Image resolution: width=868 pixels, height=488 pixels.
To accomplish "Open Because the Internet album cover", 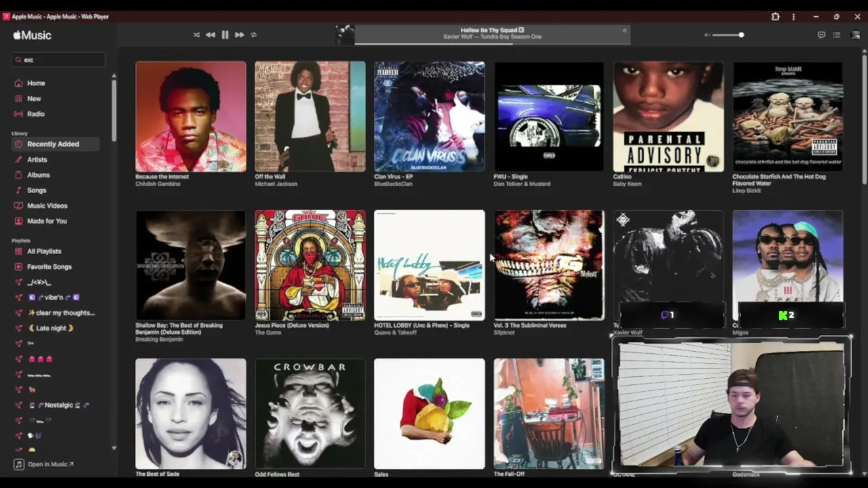I will [x=191, y=117].
